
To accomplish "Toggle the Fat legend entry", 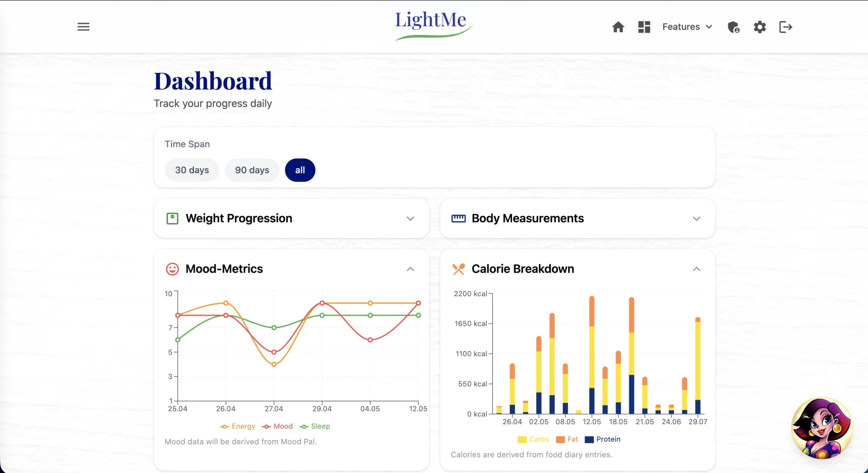I will [x=567, y=440].
